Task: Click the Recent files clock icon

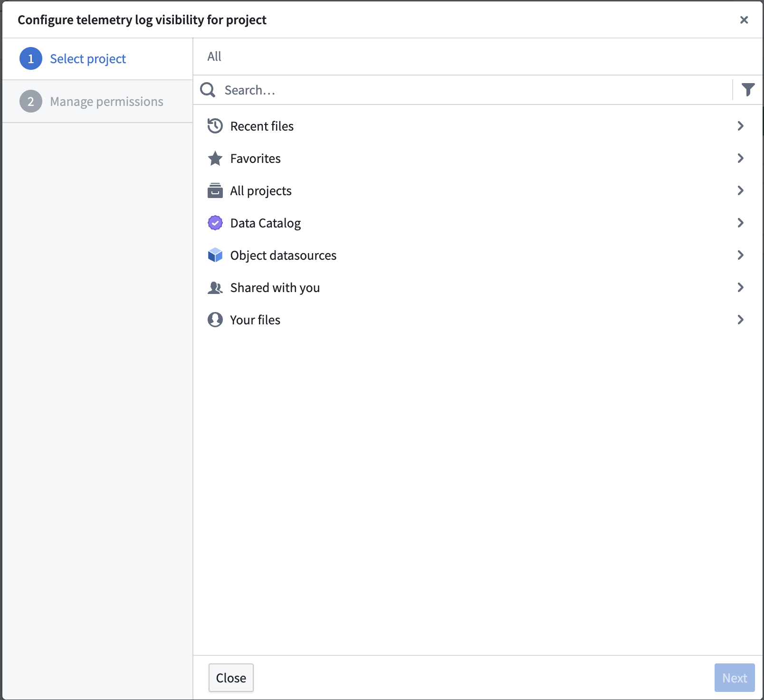Action: click(x=215, y=126)
